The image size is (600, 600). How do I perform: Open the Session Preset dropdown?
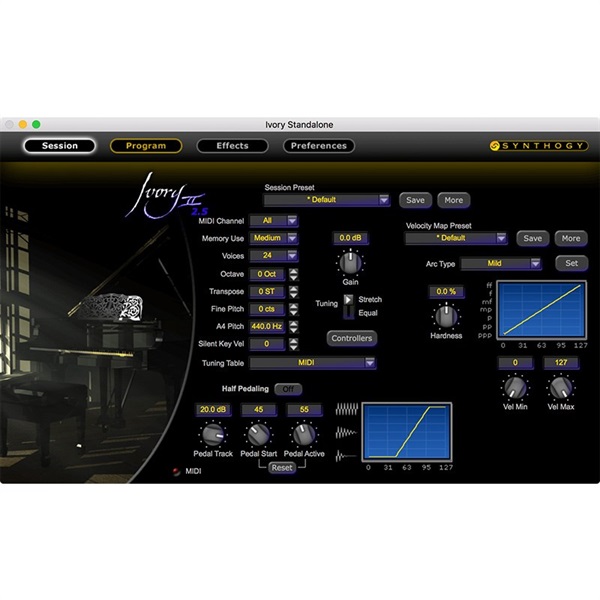tap(327, 200)
